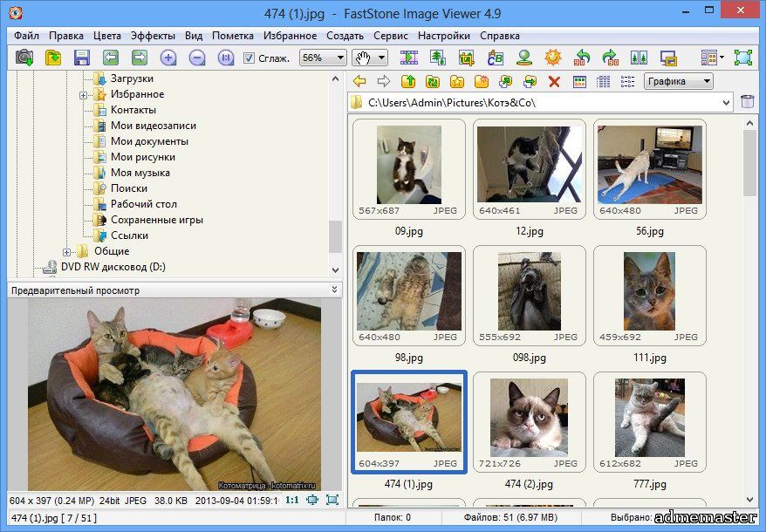Rotate image left with green arrow icon
Viewport: 766px width, 532px height.
point(581,58)
